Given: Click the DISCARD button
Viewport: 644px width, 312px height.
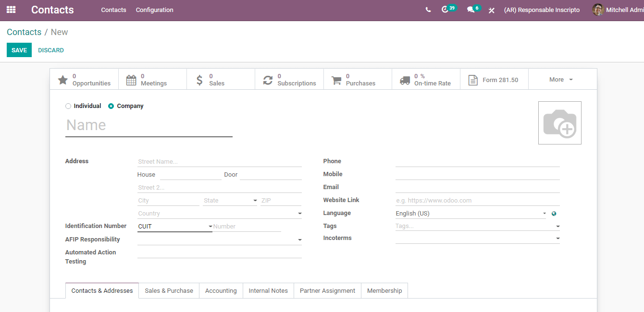Looking at the screenshot, I should (x=51, y=50).
